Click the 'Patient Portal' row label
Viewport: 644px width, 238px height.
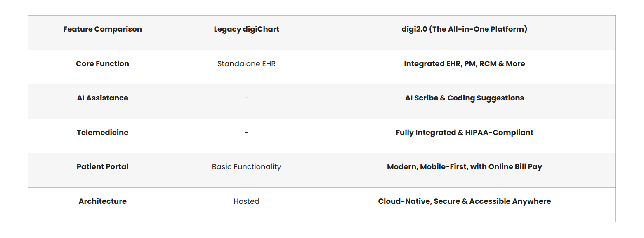[102, 167]
